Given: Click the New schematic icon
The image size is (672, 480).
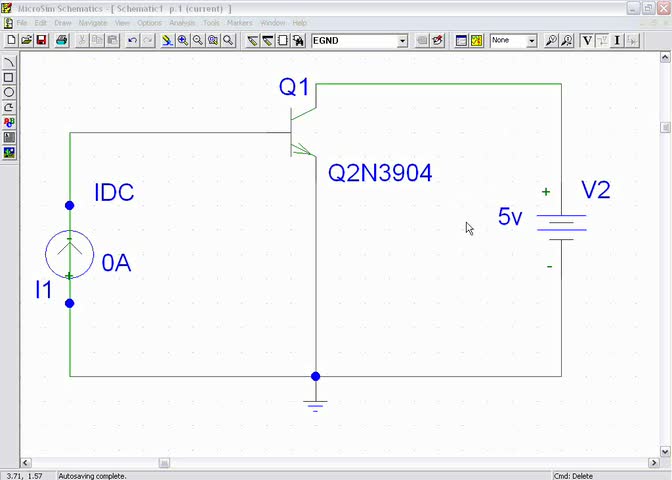Looking at the screenshot, I should 12,40.
